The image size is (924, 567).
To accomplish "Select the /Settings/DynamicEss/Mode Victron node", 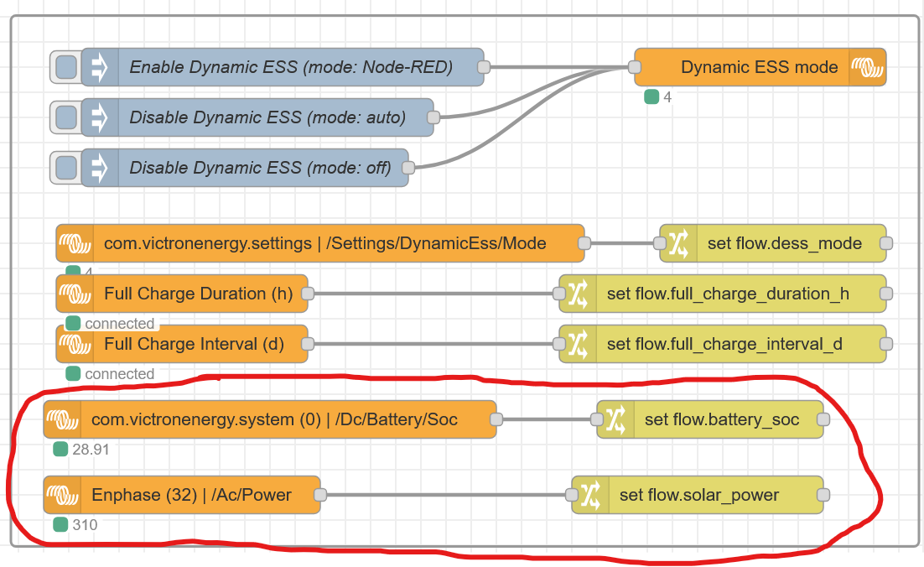I will click(x=320, y=243).
